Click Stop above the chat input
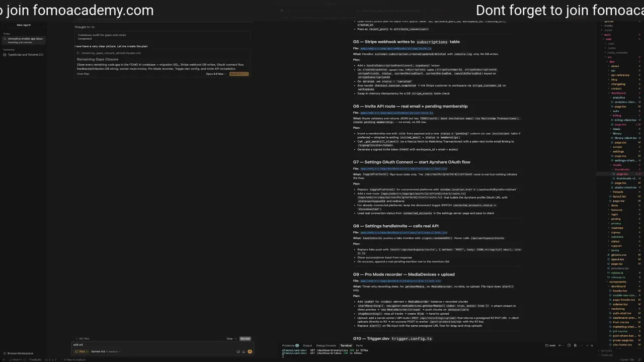Viewport: 644px width, 362px height. (x=230, y=338)
